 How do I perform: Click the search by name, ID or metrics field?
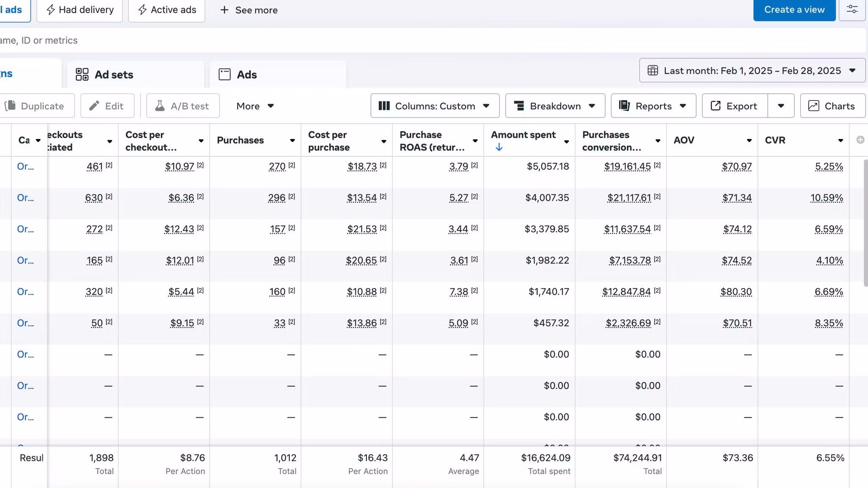coord(424,40)
